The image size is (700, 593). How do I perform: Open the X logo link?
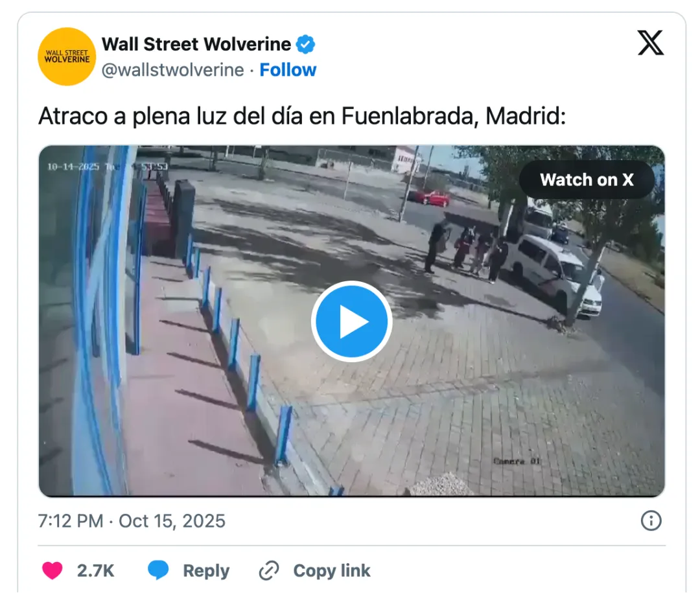click(x=651, y=43)
